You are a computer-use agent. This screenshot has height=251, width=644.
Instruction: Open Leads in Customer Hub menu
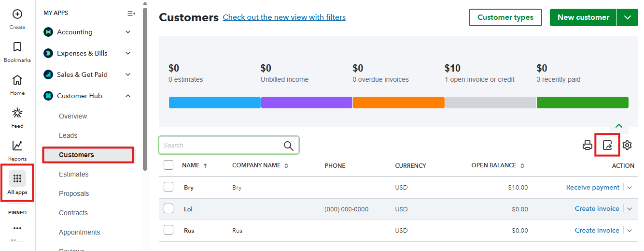click(x=68, y=135)
